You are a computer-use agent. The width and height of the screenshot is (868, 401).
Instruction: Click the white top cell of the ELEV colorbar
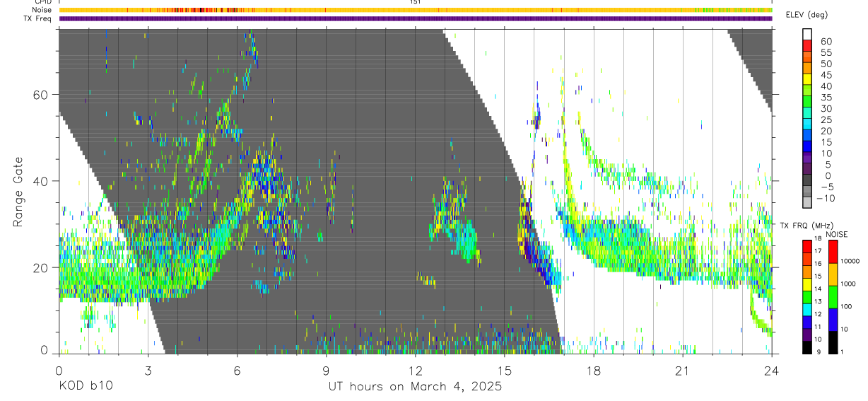coord(807,35)
